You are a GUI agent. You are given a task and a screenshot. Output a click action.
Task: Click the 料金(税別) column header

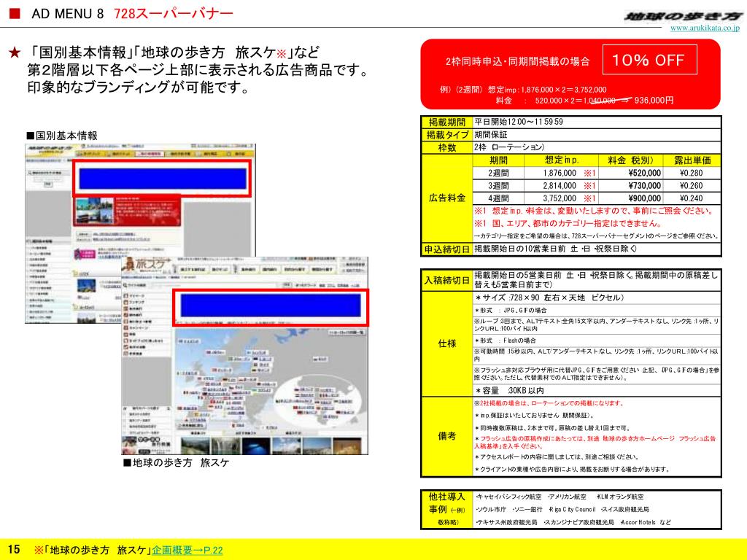(631, 160)
